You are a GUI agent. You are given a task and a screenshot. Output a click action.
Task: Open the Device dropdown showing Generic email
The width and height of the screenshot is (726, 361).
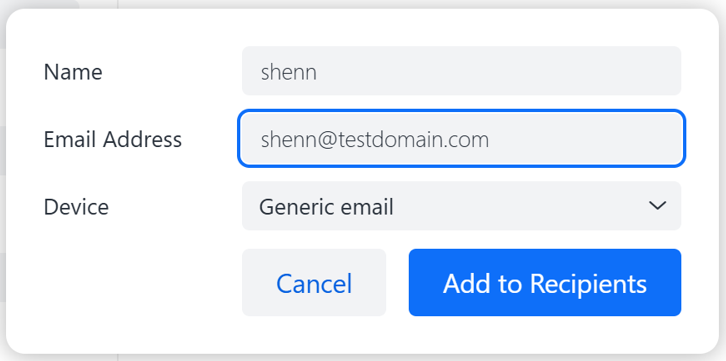(x=461, y=205)
